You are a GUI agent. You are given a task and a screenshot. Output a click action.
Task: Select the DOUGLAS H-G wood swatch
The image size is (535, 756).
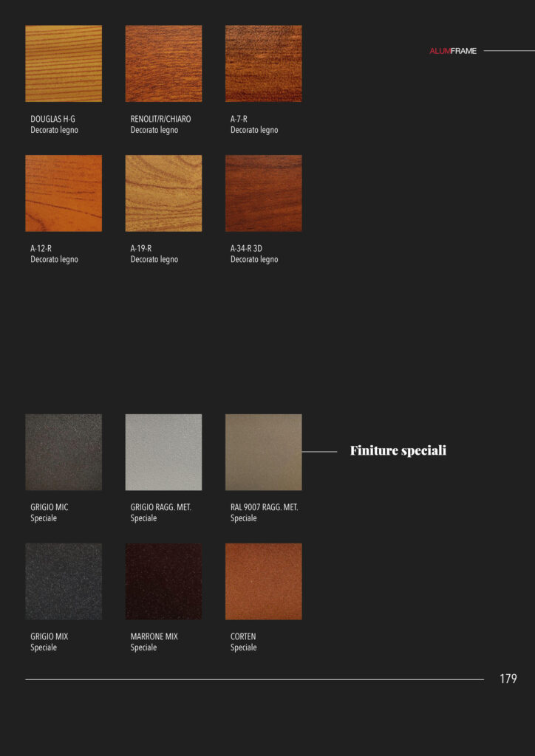64,63
